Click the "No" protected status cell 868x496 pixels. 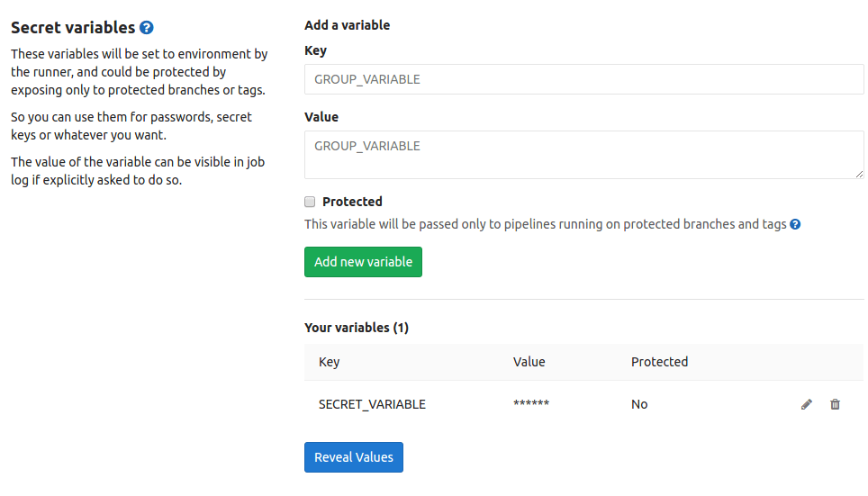(639, 404)
